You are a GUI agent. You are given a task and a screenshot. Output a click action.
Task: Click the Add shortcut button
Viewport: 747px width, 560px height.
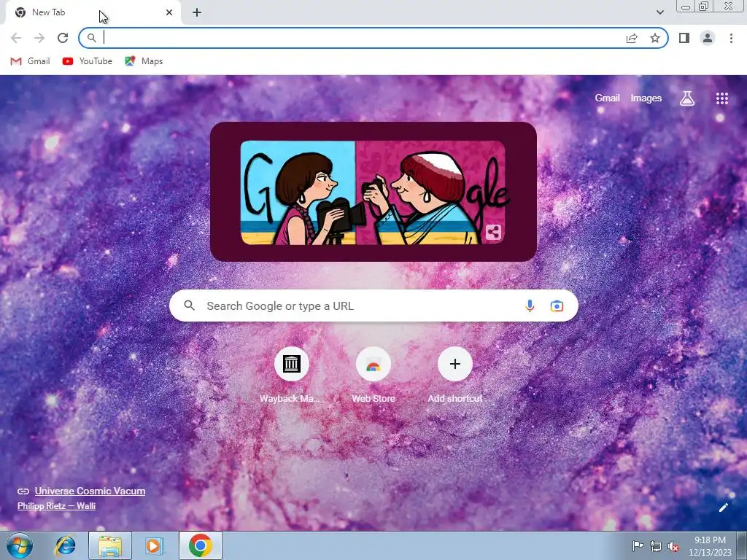coord(455,376)
